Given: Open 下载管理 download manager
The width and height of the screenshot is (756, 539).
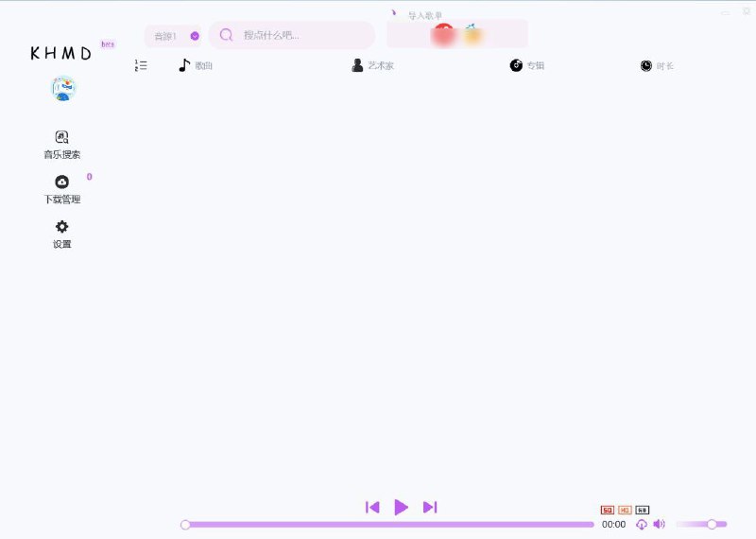Looking at the screenshot, I should coord(62,189).
